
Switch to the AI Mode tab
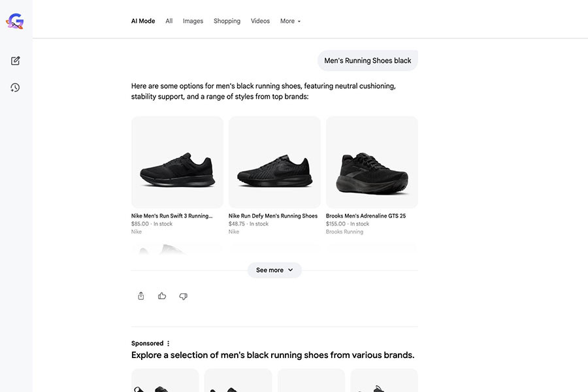click(143, 21)
